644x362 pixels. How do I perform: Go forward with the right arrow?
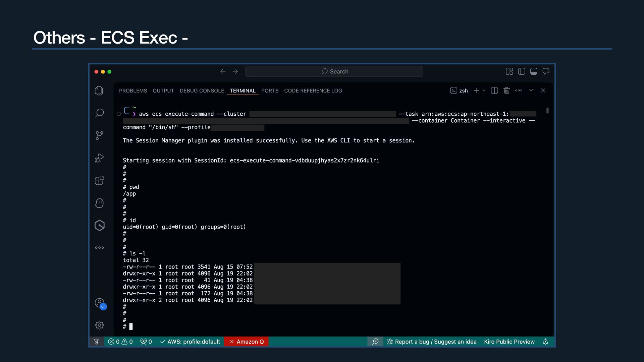pyautogui.click(x=235, y=71)
